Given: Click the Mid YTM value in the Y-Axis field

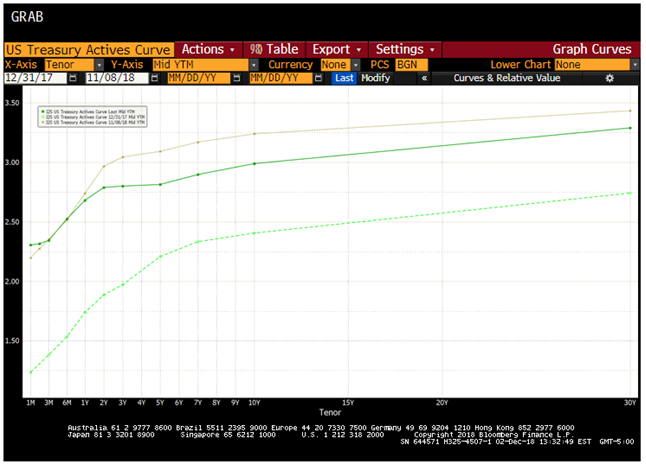Looking at the screenshot, I should pyautogui.click(x=200, y=65).
